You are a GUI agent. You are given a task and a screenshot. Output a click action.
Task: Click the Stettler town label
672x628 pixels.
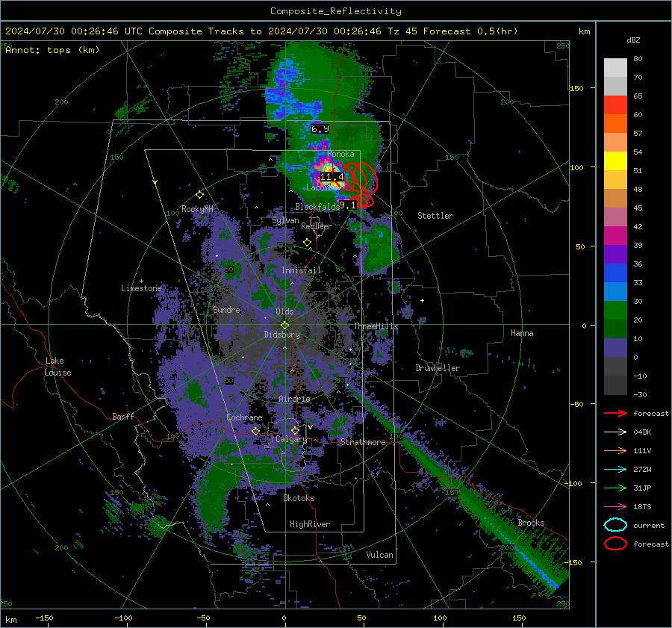coord(435,216)
